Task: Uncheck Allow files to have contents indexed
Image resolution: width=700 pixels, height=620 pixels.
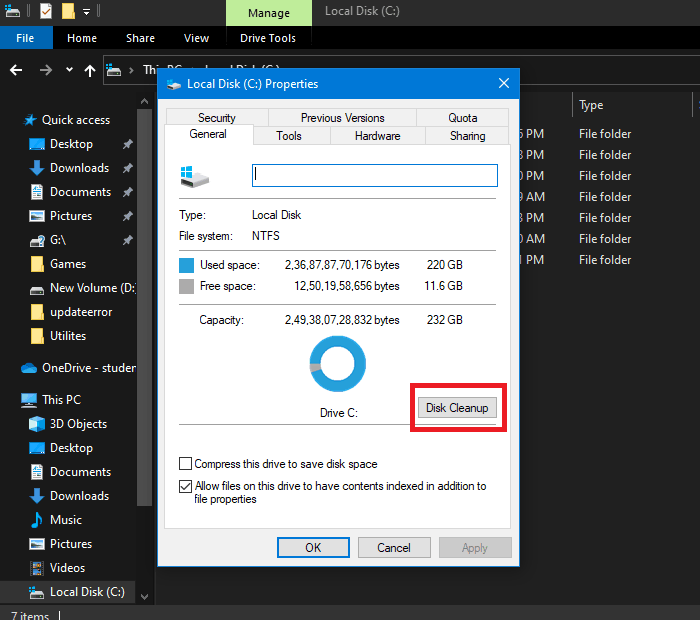Action: tap(185, 486)
